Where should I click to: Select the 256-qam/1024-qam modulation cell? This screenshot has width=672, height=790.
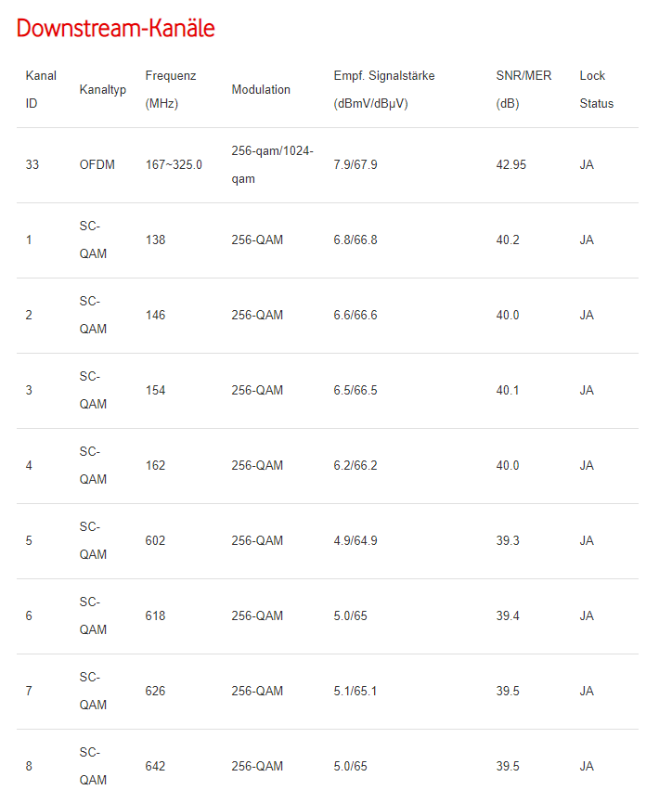[x=272, y=164]
